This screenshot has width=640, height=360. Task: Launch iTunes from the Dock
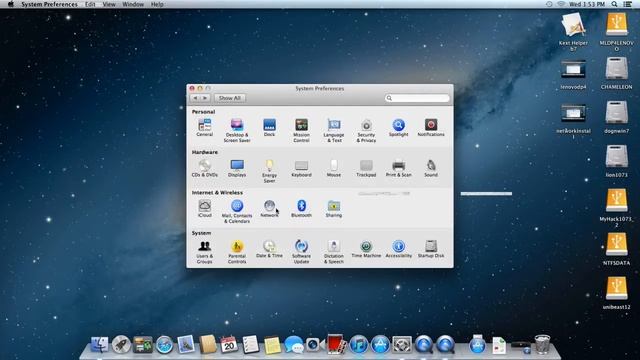tap(358, 345)
